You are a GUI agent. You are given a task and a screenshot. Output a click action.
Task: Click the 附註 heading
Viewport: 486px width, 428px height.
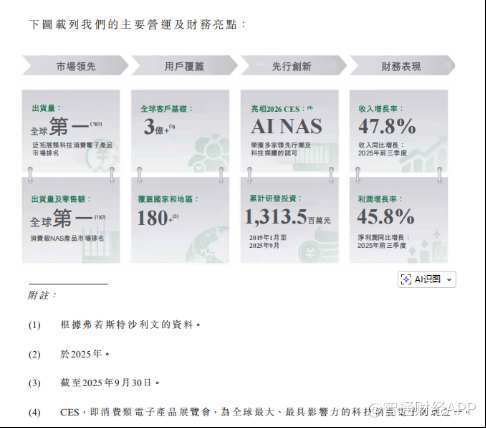(x=42, y=295)
